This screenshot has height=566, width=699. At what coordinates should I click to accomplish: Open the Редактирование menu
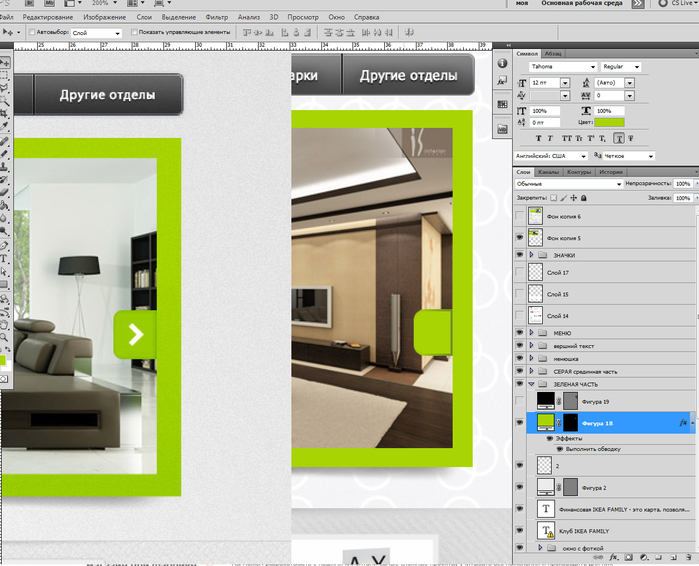pyautogui.click(x=48, y=17)
